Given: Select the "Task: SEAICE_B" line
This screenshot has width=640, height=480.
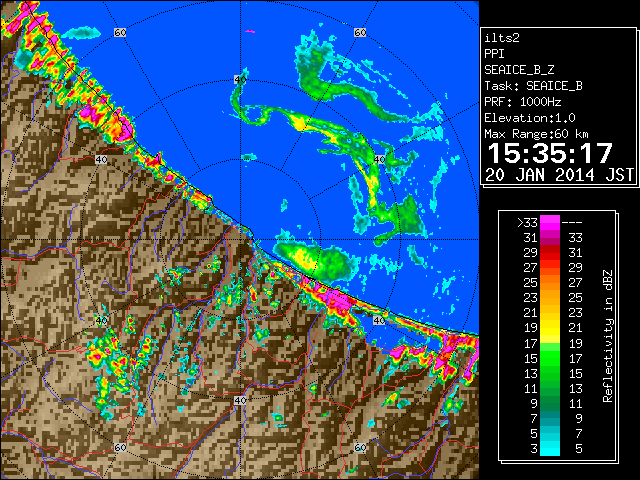Looking at the screenshot, I should tap(533, 86).
